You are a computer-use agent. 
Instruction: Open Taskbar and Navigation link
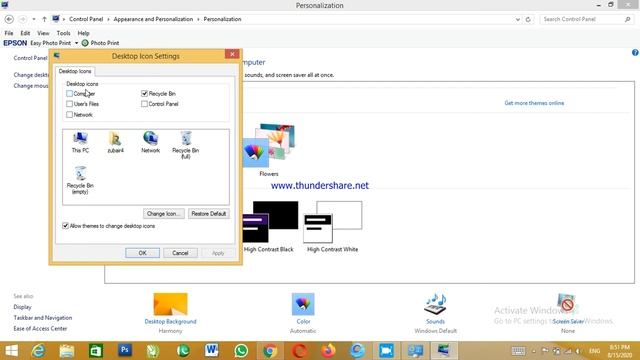pos(43,318)
